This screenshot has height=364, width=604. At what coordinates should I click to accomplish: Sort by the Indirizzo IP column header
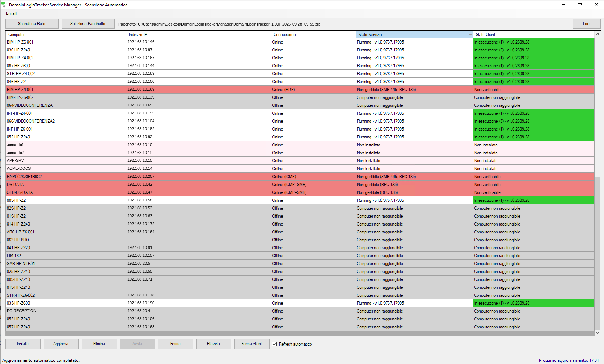[199, 35]
